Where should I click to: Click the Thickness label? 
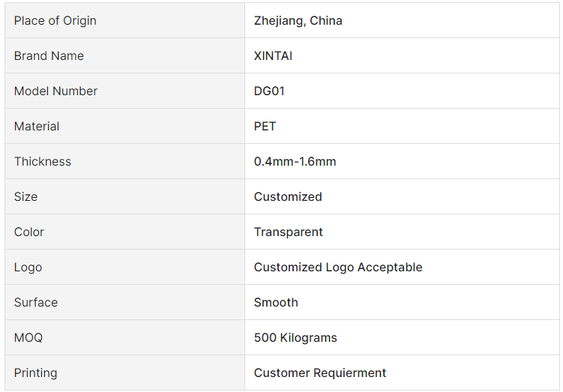(43, 162)
